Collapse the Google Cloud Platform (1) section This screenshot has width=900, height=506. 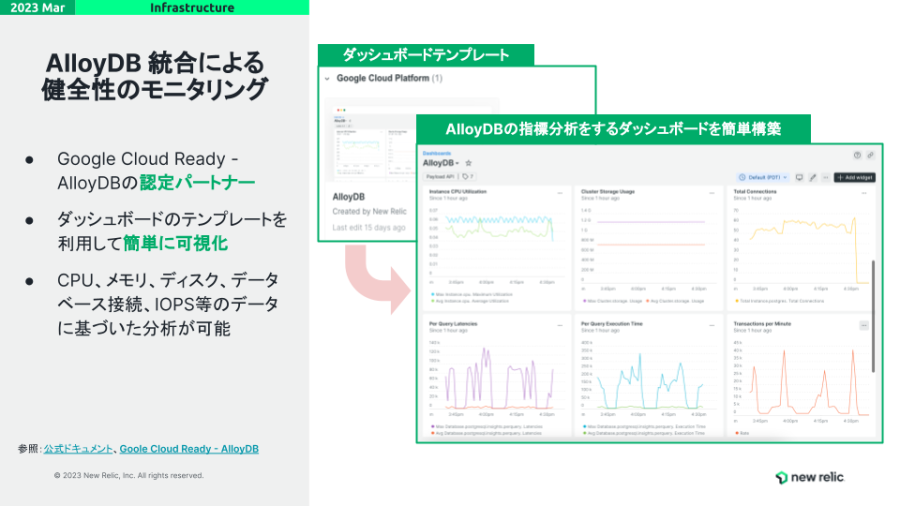pyautogui.click(x=327, y=79)
